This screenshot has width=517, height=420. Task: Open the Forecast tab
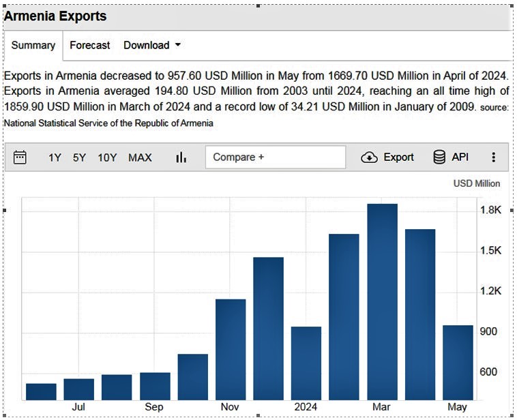(89, 45)
